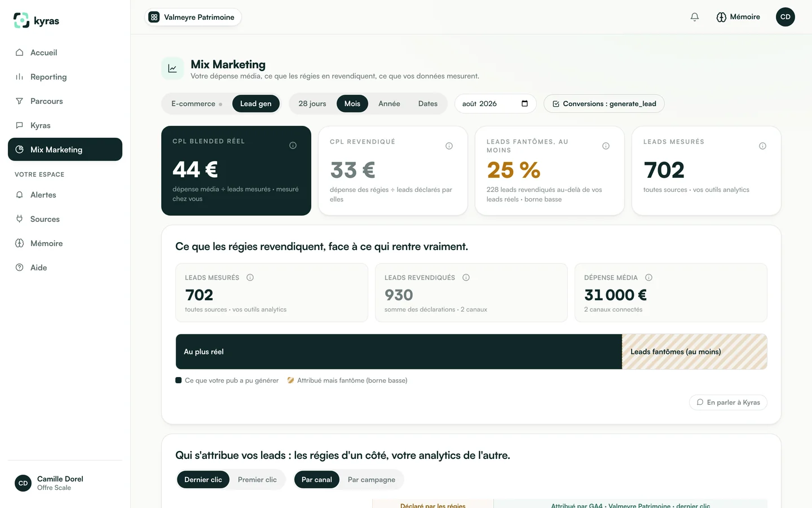The height and width of the screenshot is (508, 812).
Task: Open the Valmeyre Patrimoine workspace selector
Action: pyautogui.click(x=193, y=17)
